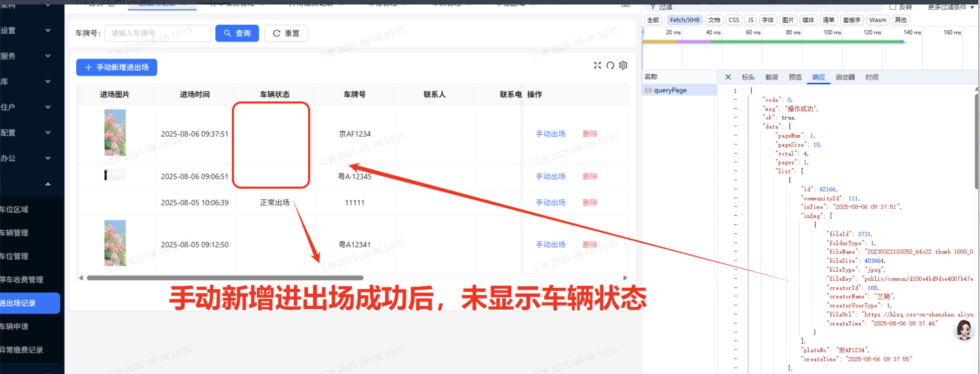980x374 pixels.
Task: Select 图片 network filter
Action: (788, 20)
